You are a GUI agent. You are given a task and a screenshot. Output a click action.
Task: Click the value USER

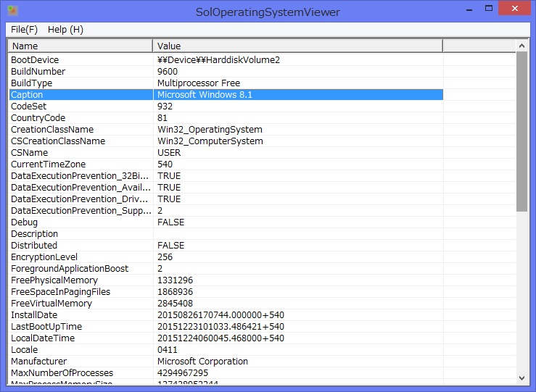[169, 153]
